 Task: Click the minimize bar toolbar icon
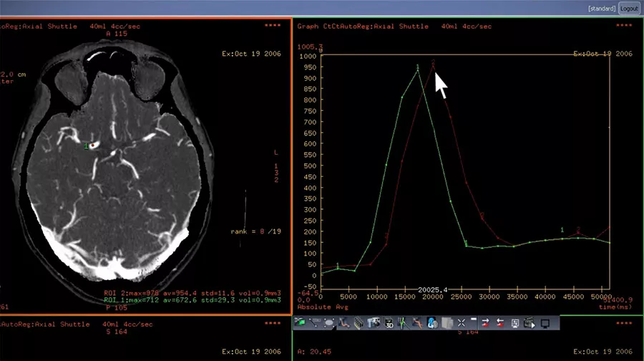click(473, 319)
